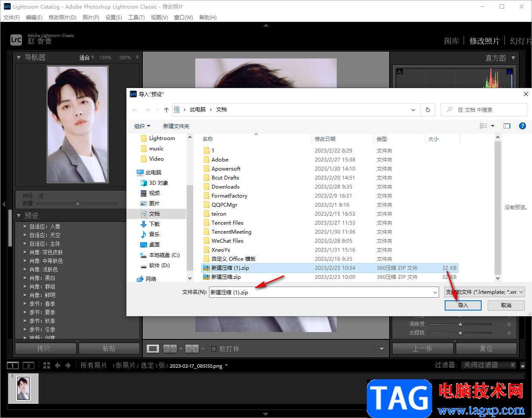Click the 导入 button
Screen dimensions: 532x418
click(x=463, y=305)
